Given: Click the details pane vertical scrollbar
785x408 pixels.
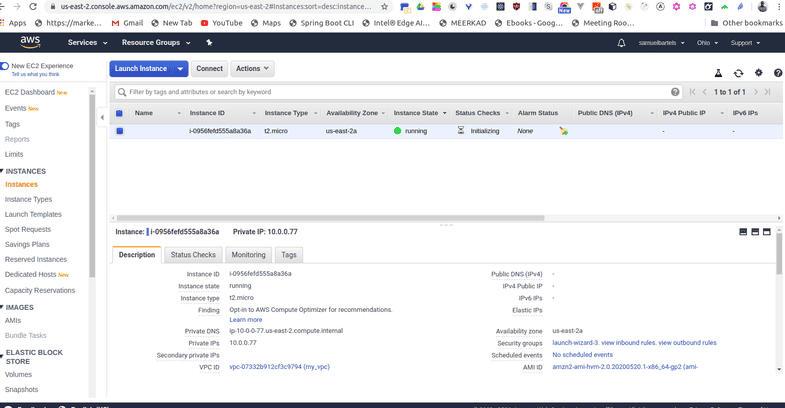Looking at the screenshot, I should tap(779, 254).
